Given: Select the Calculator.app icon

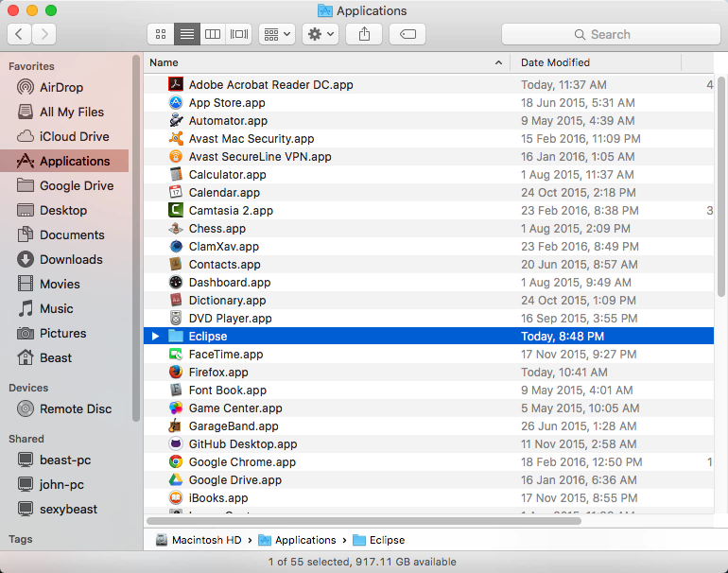Looking at the screenshot, I should coord(176,175).
